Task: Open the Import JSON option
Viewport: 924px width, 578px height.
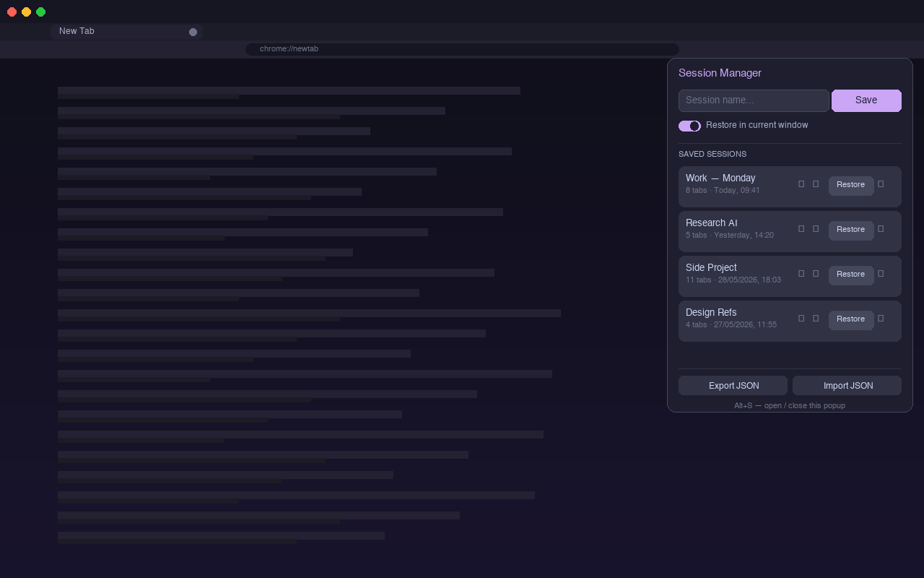Action: click(847, 386)
